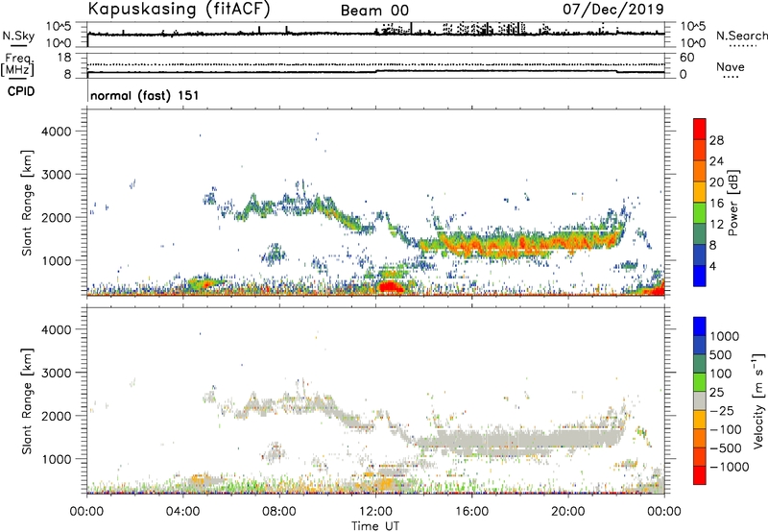This screenshot has width=768, height=532.
Task: Click 'Slant Range [km]' label of power panel
Action: pyautogui.click(x=27, y=203)
